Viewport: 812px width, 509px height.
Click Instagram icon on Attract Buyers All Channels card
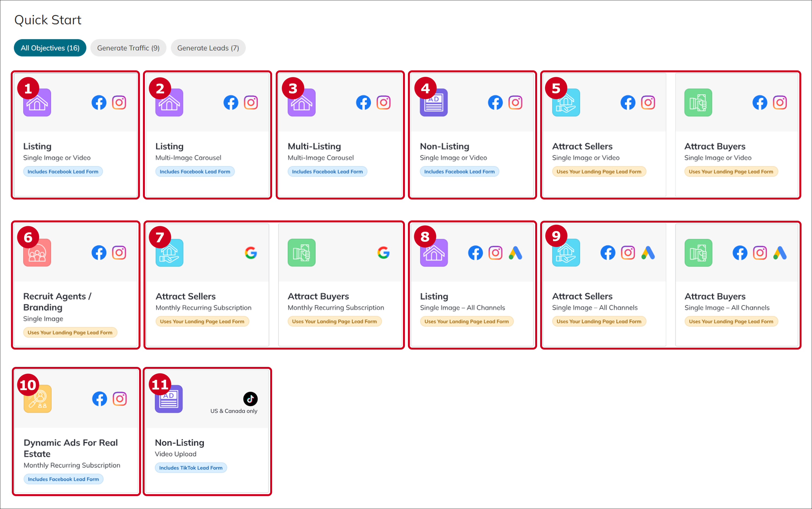coord(760,253)
